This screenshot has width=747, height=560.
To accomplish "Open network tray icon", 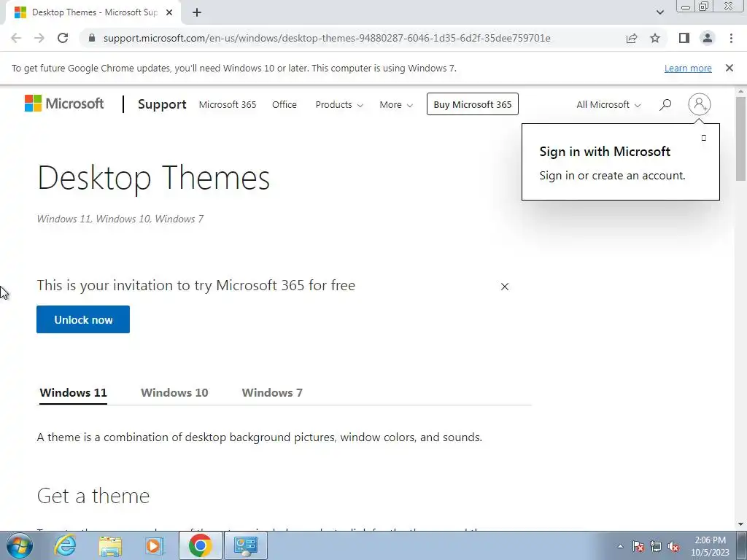I will 656,546.
